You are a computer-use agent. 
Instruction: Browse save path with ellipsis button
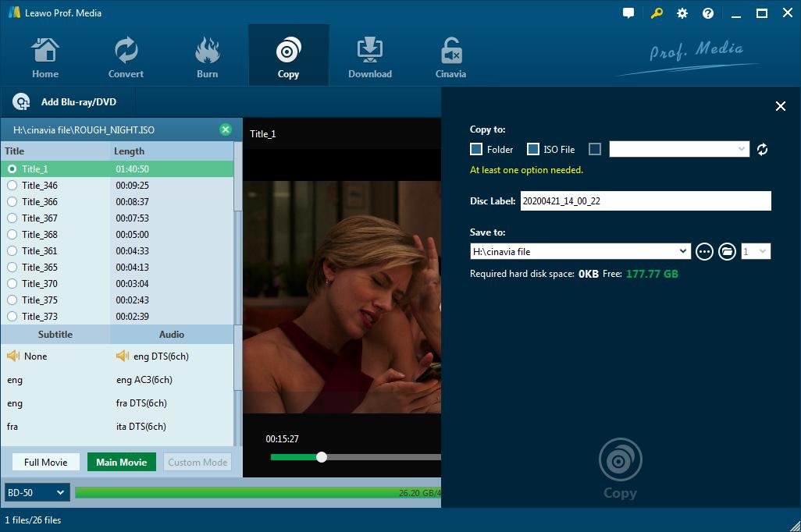(x=704, y=251)
